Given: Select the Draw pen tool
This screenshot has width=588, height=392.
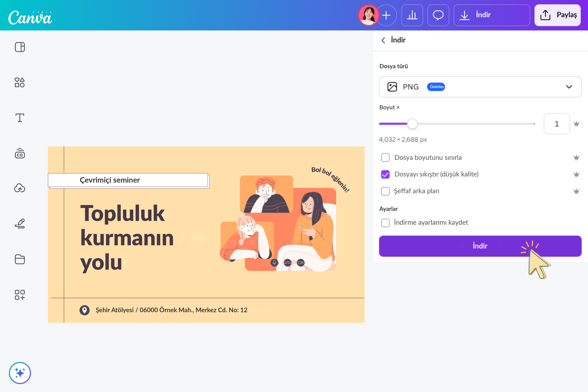Looking at the screenshot, I should tap(20, 224).
